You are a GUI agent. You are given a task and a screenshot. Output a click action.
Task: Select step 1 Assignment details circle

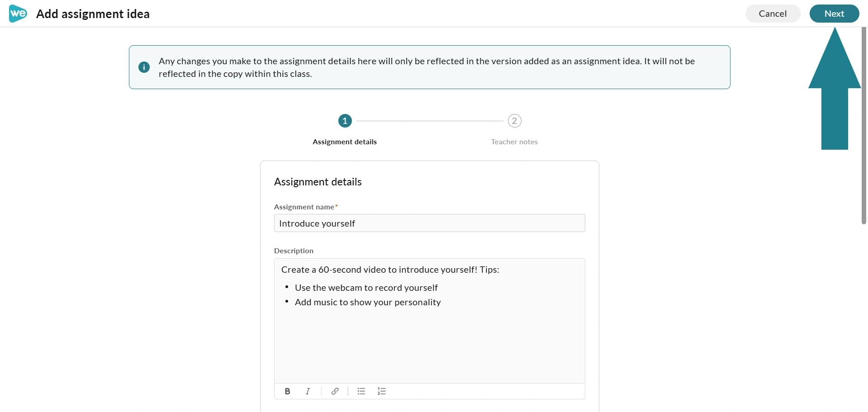pos(345,121)
